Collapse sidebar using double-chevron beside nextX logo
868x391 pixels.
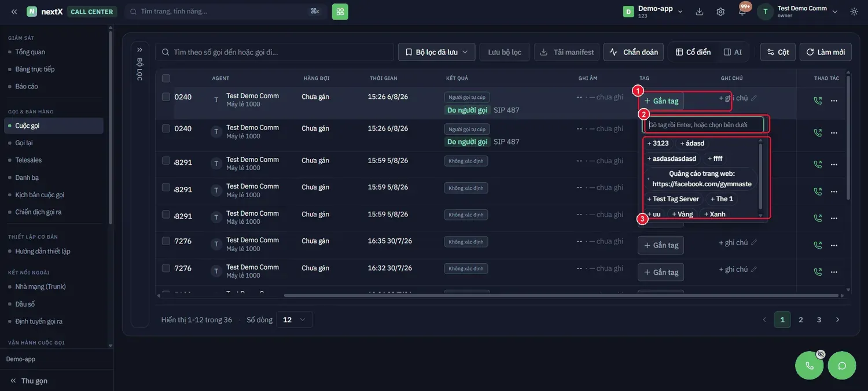click(14, 12)
